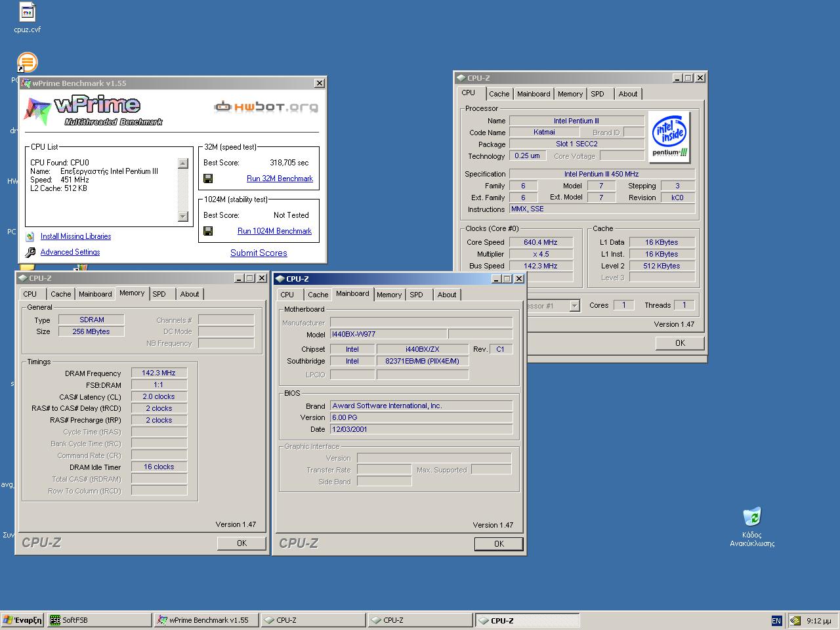Select Cache tab in Memory CPU-Z window
The width and height of the screenshot is (840, 630).
(x=60, y=294)
